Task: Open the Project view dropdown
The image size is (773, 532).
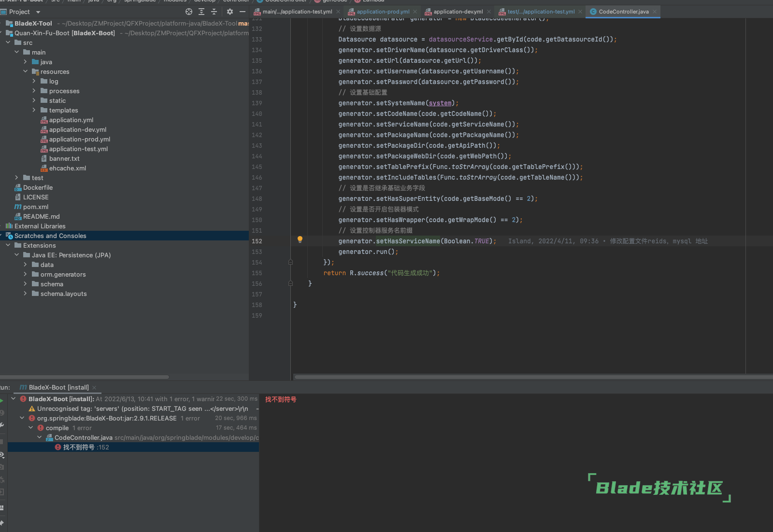Action: point(38,12)
